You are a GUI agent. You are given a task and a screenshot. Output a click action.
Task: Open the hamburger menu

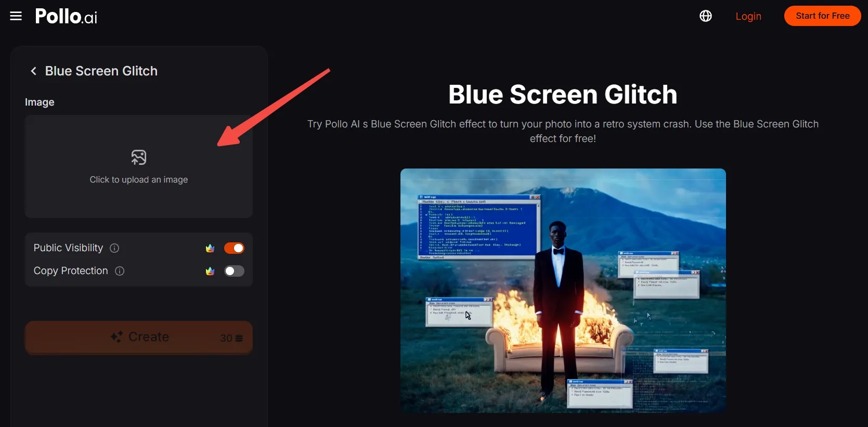pyautogui.click(x=16, y=16)
